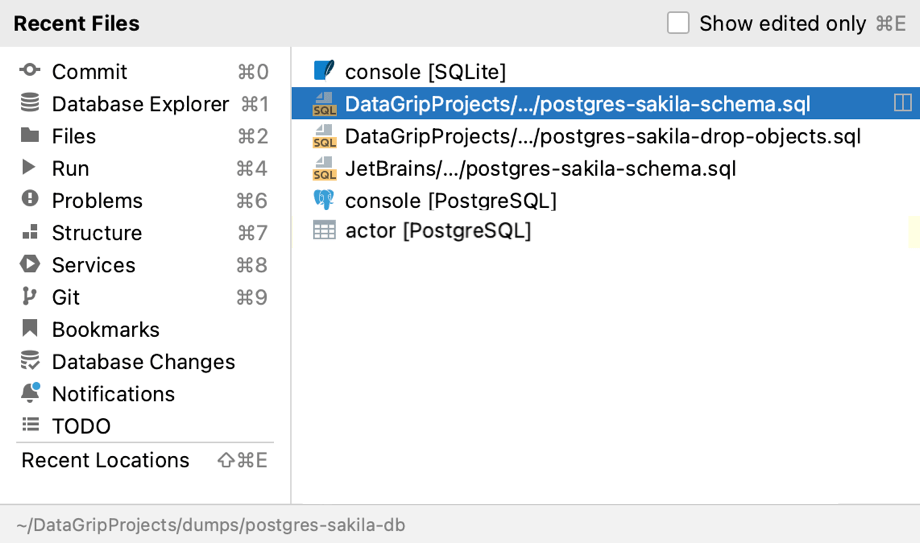920x543 pixels.
Task: Click Recent Locations link
Action: click(105, 460)
